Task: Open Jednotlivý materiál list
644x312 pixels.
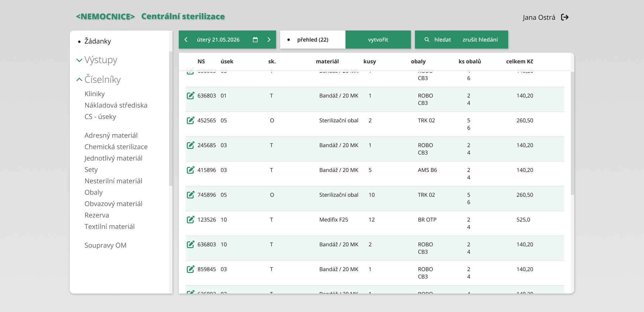Action: pos(113,158)
